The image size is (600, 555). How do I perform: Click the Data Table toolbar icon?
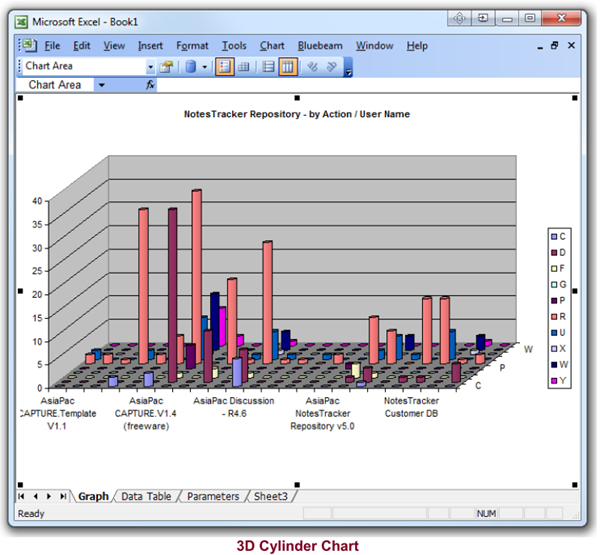point(244,66)
